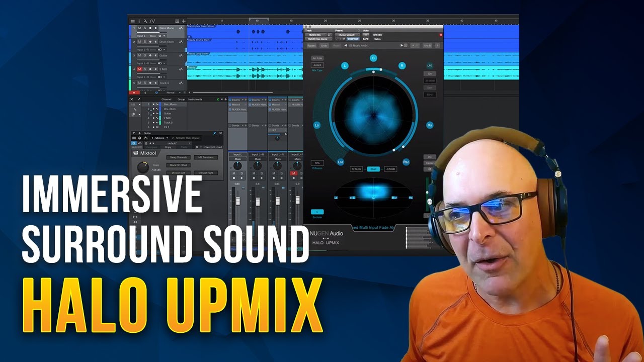Switch to the Channel tab in console
644x362 pixels.
(x=167, y=100)
